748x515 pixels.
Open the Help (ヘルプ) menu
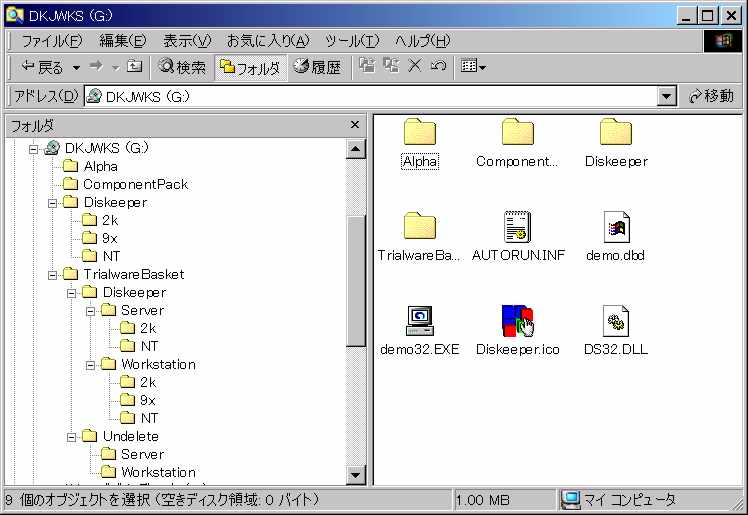pyautogui.click(x=422, y=41)
